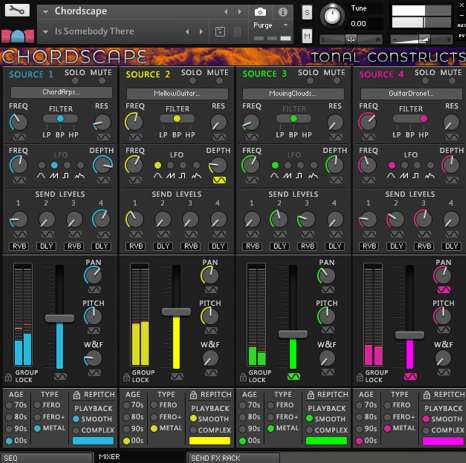This screenshot has height=463, width=466.
Task: Open the Is Somebody There snapshot dropdown
Action: coord(45,32)
